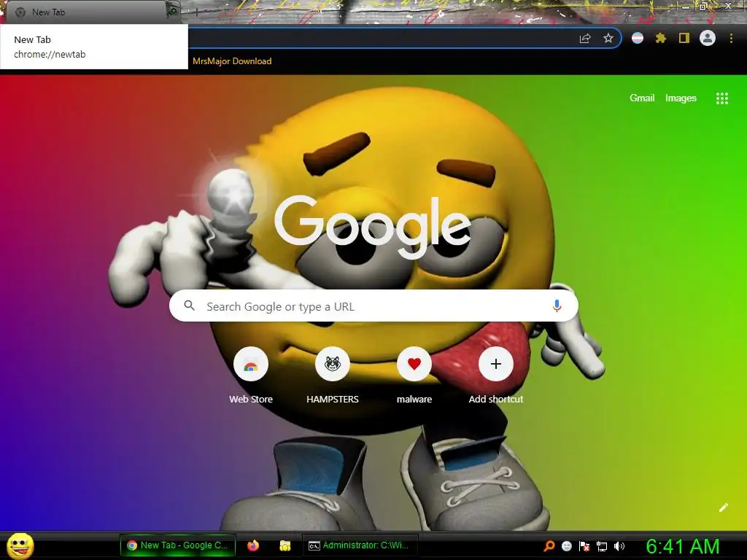Switch to the Administrator command prompt window

point(360,545)
